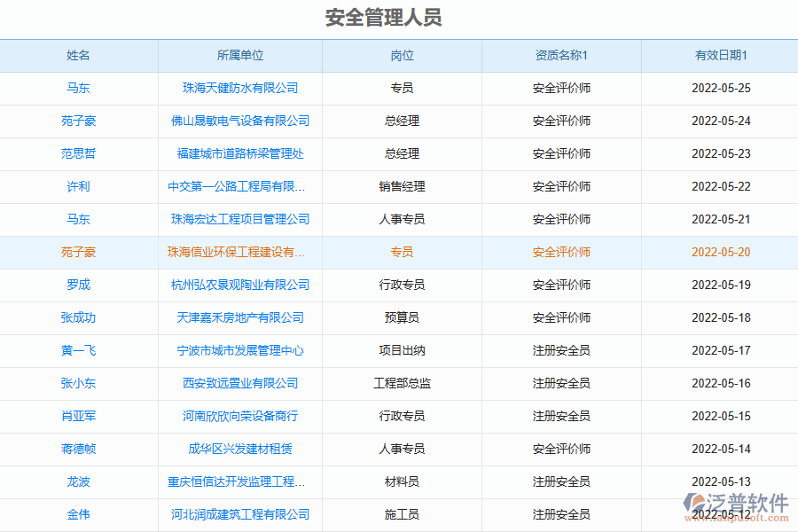The height and width of the screenshot is (532, 798).
Task: Select the date 2022-05-25
Action: point(721,88)
